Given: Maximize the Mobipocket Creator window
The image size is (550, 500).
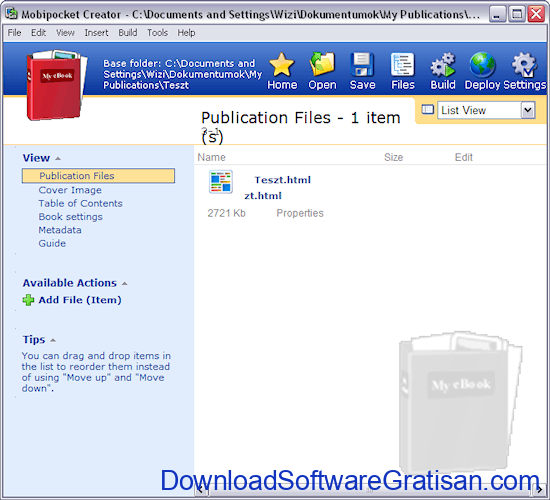Looking at the screenshot, I should click(x=517, y=14).
